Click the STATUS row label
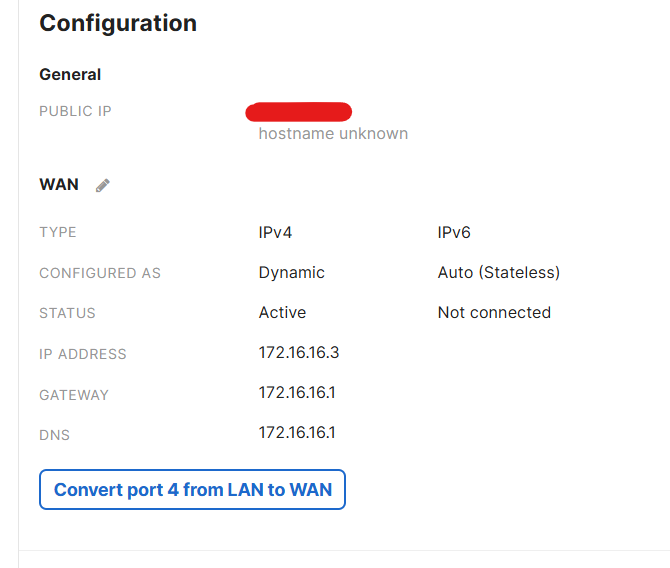Viewport: 670px width, 568px height. coord(67,313)
